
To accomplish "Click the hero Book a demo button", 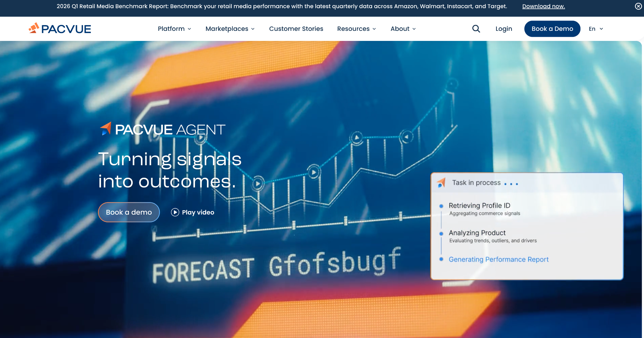I will coord(129,212).
